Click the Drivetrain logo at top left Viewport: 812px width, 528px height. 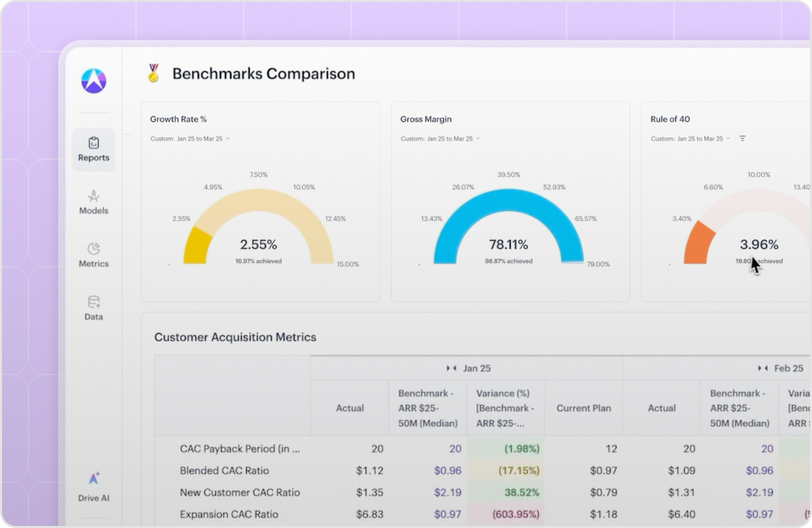pyautogui.click(x=94, y=81)
